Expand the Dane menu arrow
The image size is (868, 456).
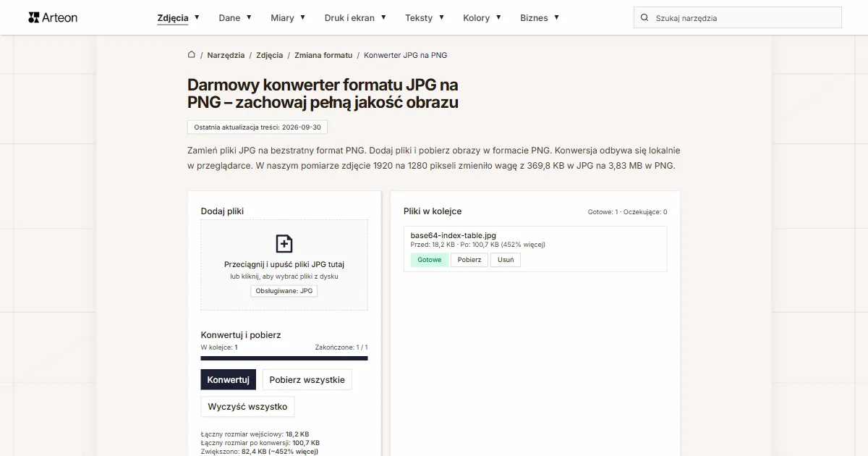point(249,17)
